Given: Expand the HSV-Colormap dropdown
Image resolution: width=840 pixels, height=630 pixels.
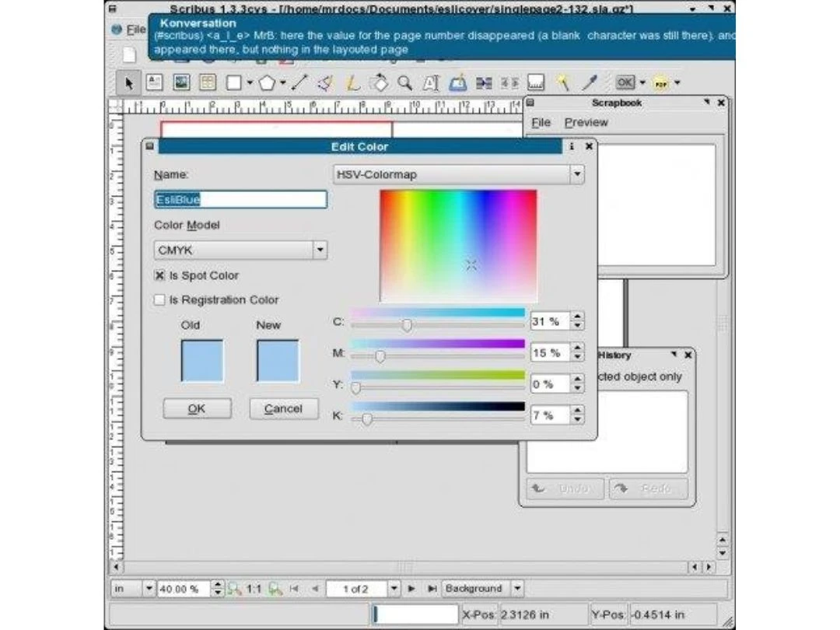Looking at the screenshot, I should pos(576,175).
